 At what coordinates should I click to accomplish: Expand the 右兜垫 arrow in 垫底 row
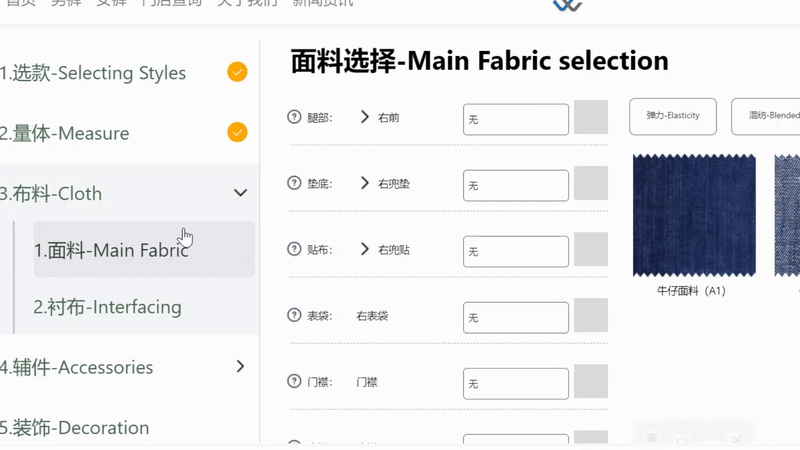[365, 183]
